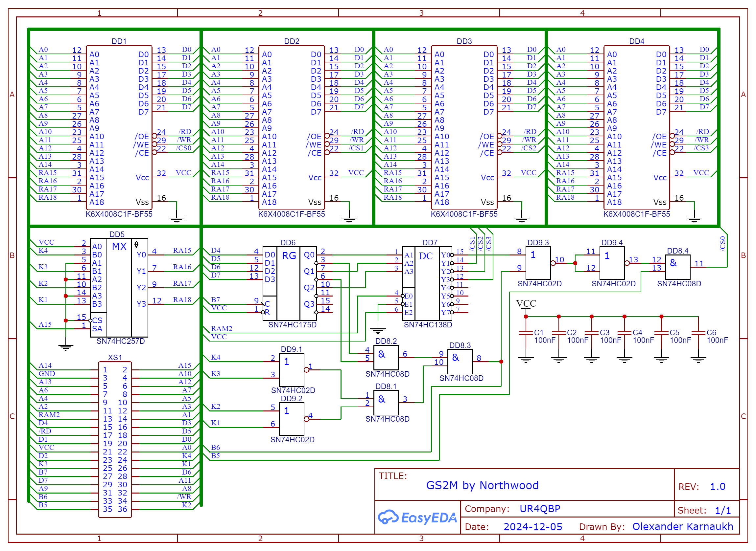Screen dimensions: 756x551
Task: Select the DD3 K6X4008C1F-BF55 part label
Action: click(x=464, y=214)
